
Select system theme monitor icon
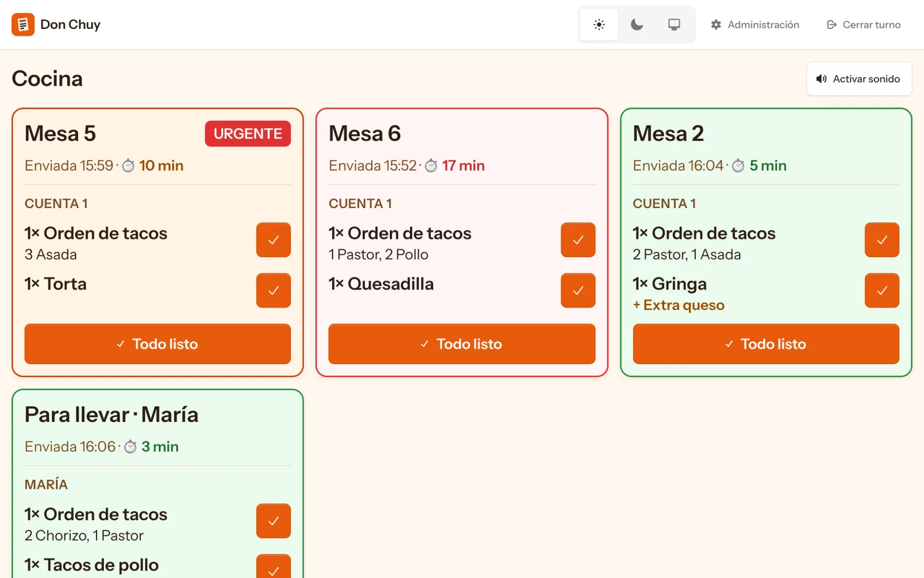pyautogui.click(x=674, y=24)
